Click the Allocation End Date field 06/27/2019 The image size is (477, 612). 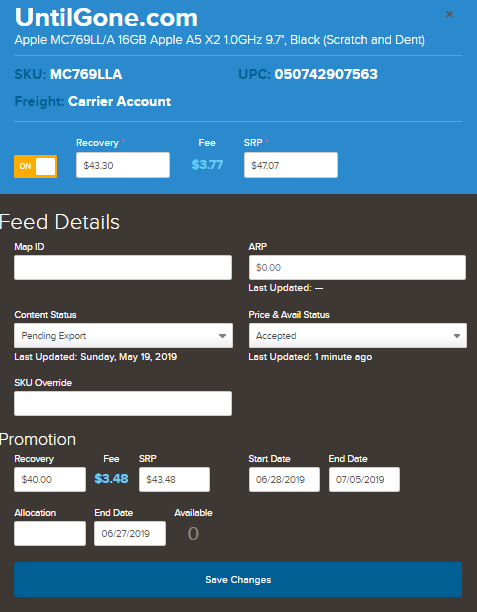pyautogui.click(x=130, y=533)
